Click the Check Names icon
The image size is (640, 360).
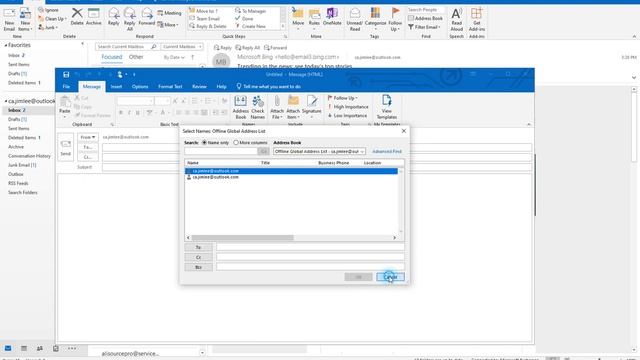258,107
